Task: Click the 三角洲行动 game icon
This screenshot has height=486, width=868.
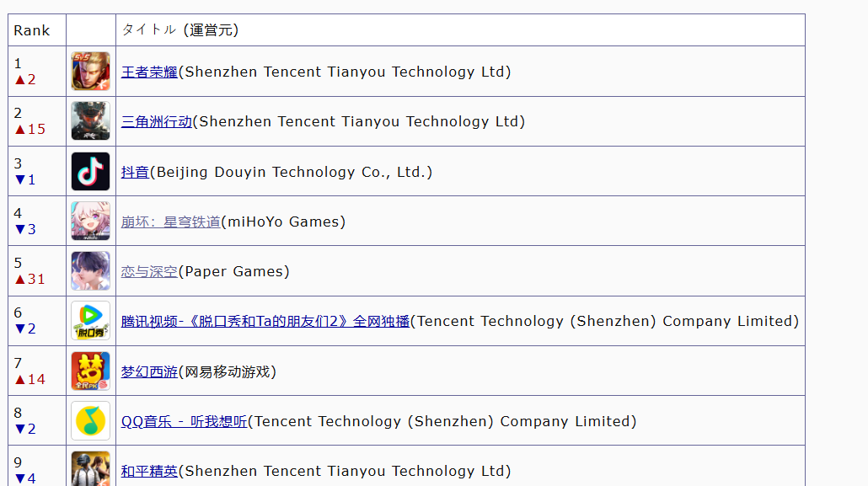Action: click(x=91, y=121)
